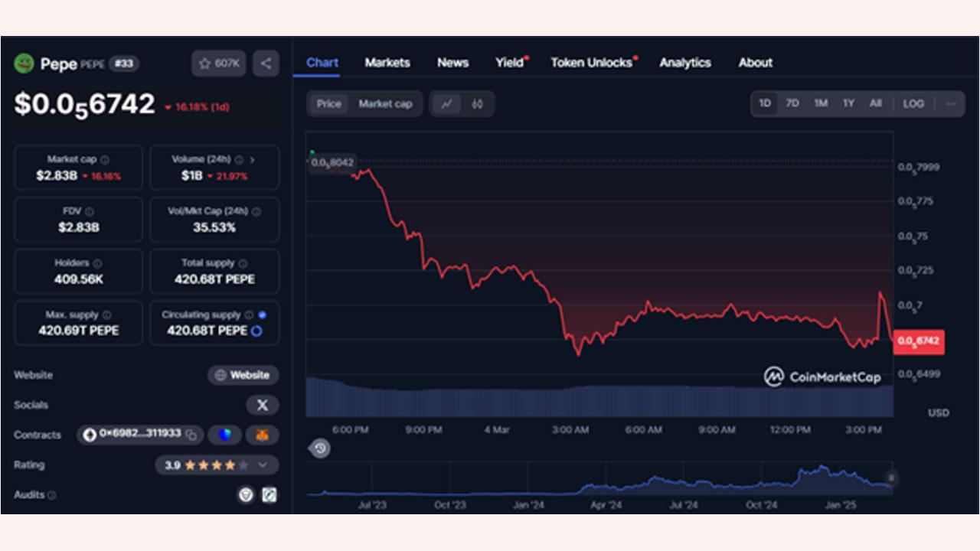This screenshot has height=551, width=980.
Task: Copy the contract address
Action: click(191, 435)
